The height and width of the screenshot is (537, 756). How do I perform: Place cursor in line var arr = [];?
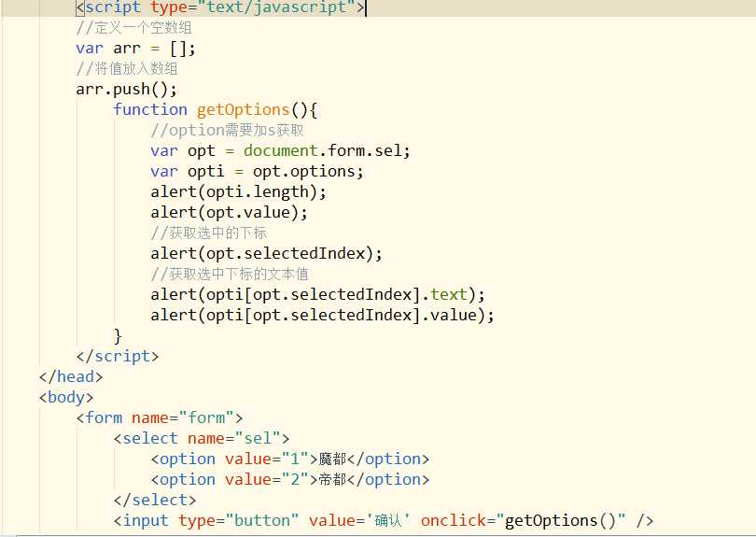pyautogui.click(x=135, y=49)
